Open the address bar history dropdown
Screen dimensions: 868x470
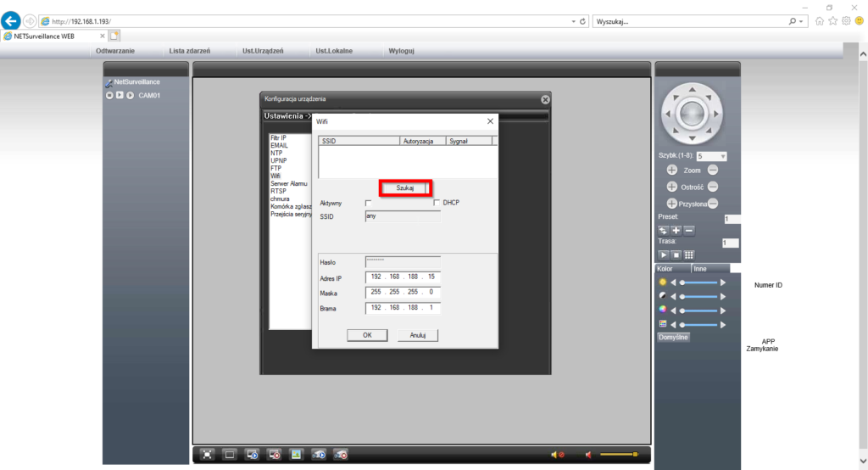573,21
